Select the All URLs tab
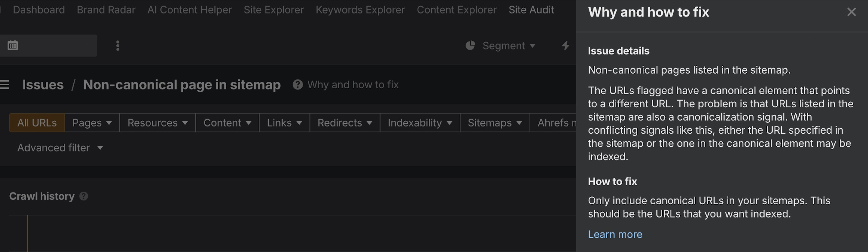The width and height of the screenshot is (868, 252). pyautogui.click(x=37, y=123)
